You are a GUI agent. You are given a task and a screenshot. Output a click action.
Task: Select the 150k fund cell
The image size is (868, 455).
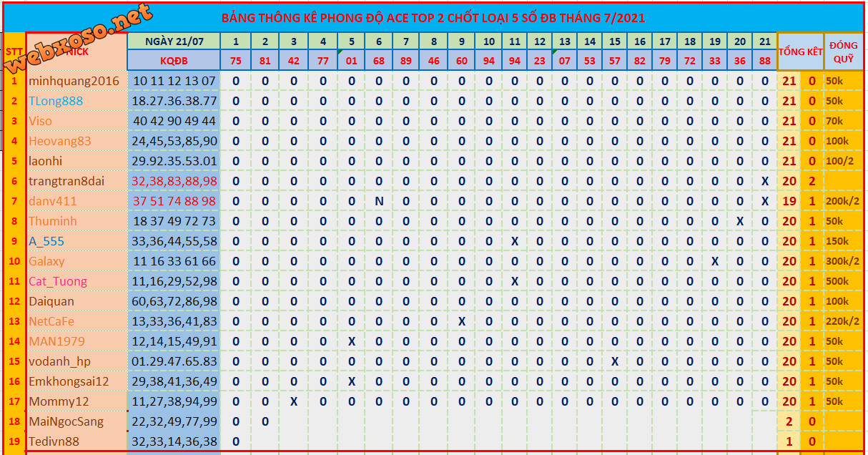click(x=843, y=241)
